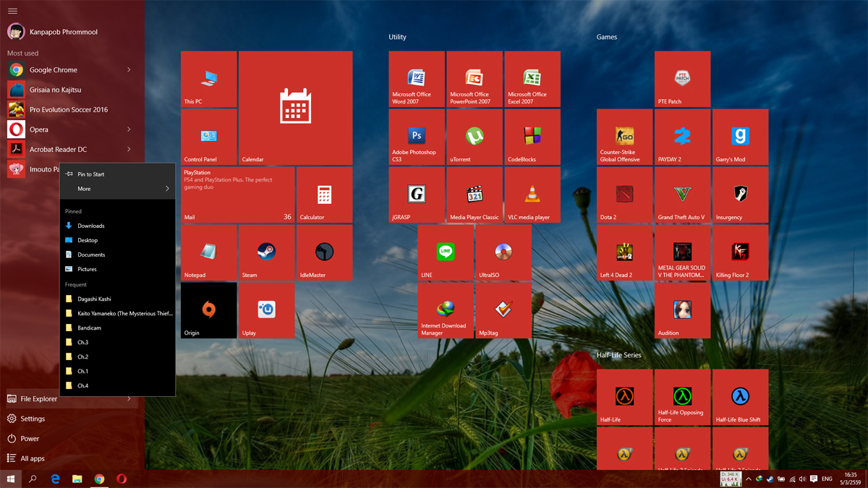
Task: Open the Calendar live tile
Action: [295, 108]
